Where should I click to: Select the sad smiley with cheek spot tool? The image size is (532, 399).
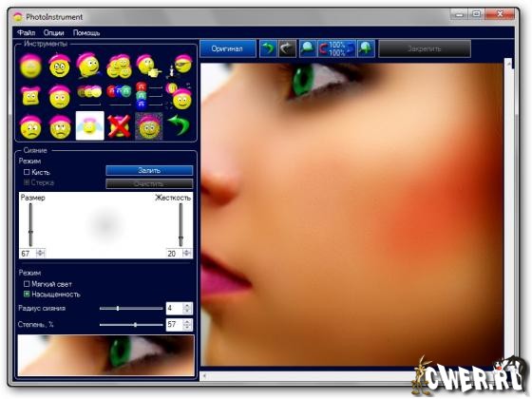click(30, 127)
